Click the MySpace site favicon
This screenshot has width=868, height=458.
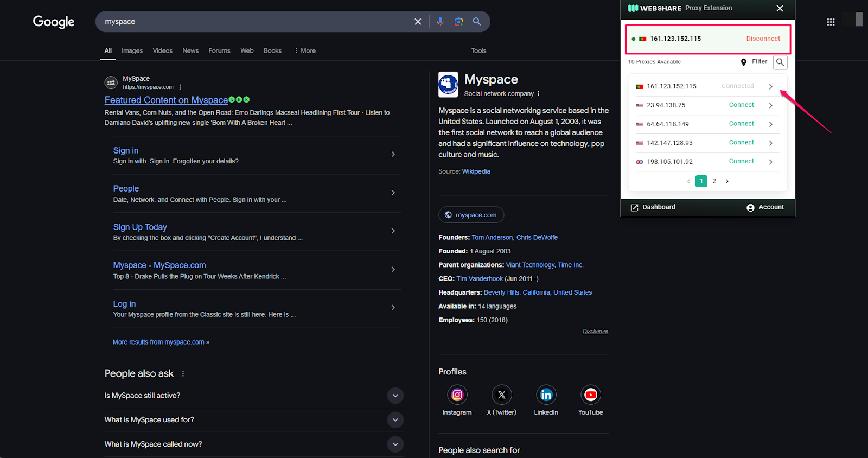click(111, 82)
